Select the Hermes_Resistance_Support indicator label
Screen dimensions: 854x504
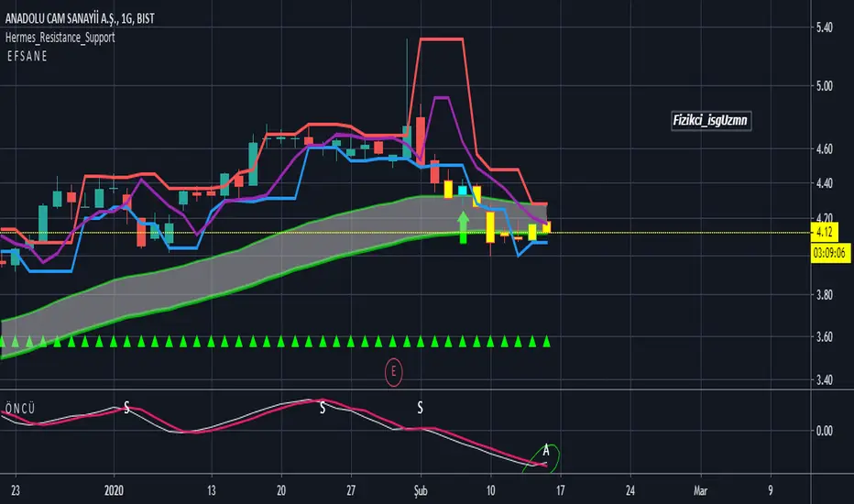60,38
